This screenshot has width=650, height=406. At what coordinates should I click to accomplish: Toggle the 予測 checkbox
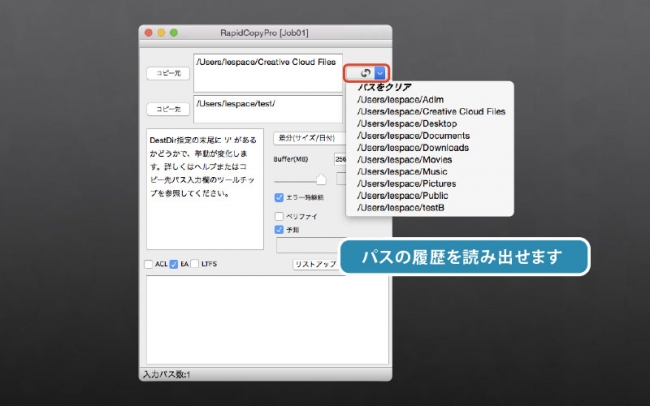tap(279, 230)
